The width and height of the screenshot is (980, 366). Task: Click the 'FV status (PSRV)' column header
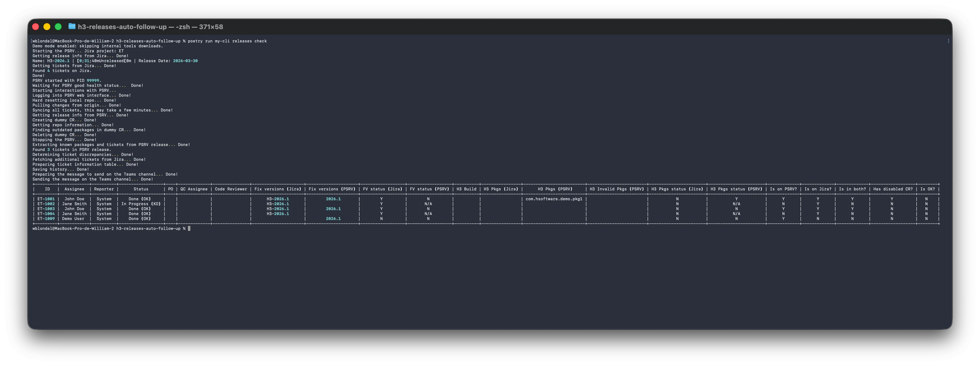pyautogui.click(x=430, y=189)
